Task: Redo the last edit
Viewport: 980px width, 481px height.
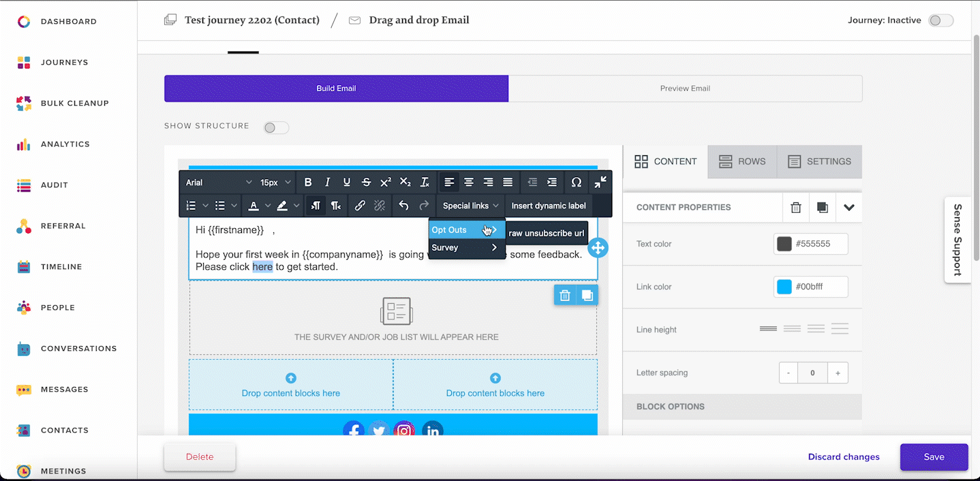Action: (x=424, y=206)
